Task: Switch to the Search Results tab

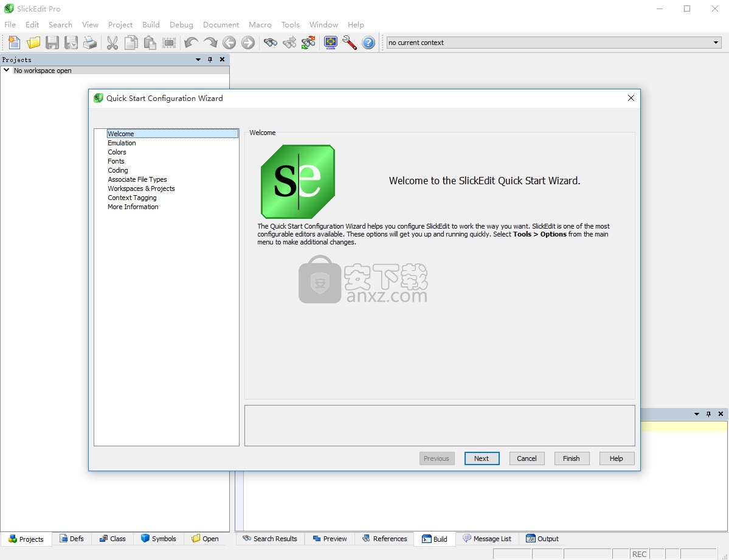Action: tap(270, 539)
